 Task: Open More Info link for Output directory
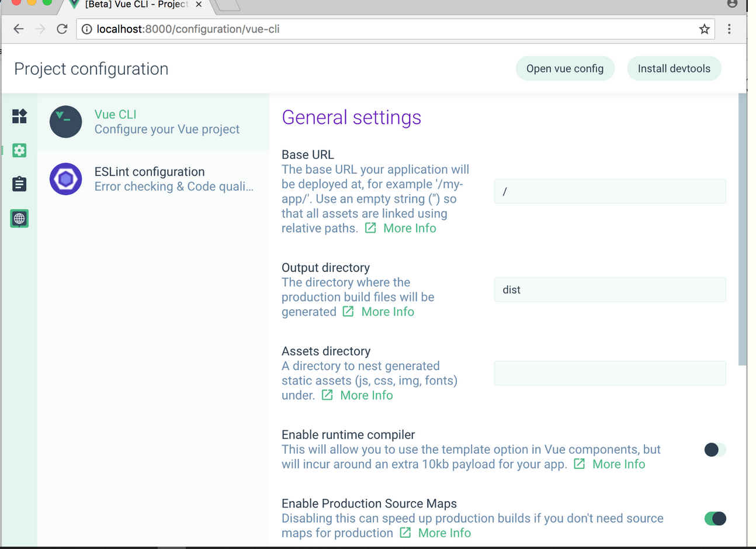tap(387, 312)
